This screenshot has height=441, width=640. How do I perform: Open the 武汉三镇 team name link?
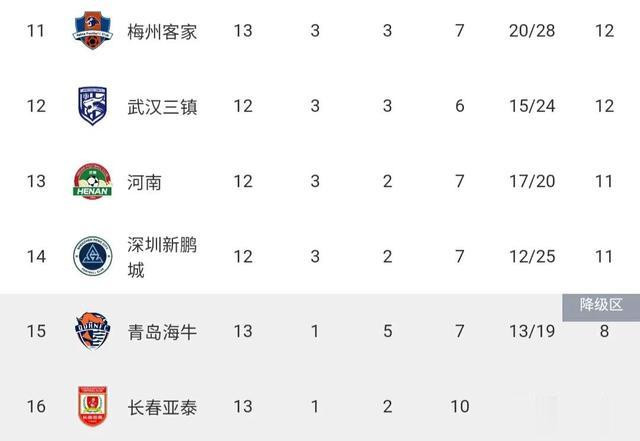pos(162,107)
